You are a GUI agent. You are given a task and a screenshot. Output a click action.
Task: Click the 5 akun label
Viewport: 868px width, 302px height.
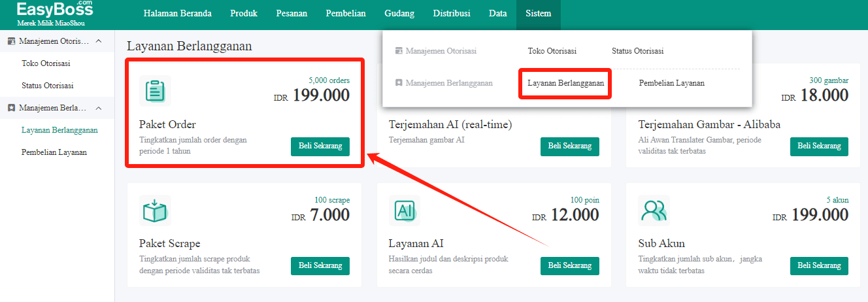pos(837,200)
